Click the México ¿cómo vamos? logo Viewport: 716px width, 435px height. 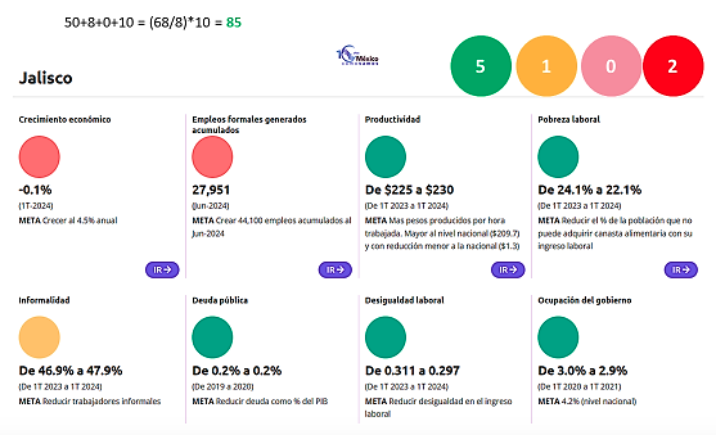coord(357,56)
